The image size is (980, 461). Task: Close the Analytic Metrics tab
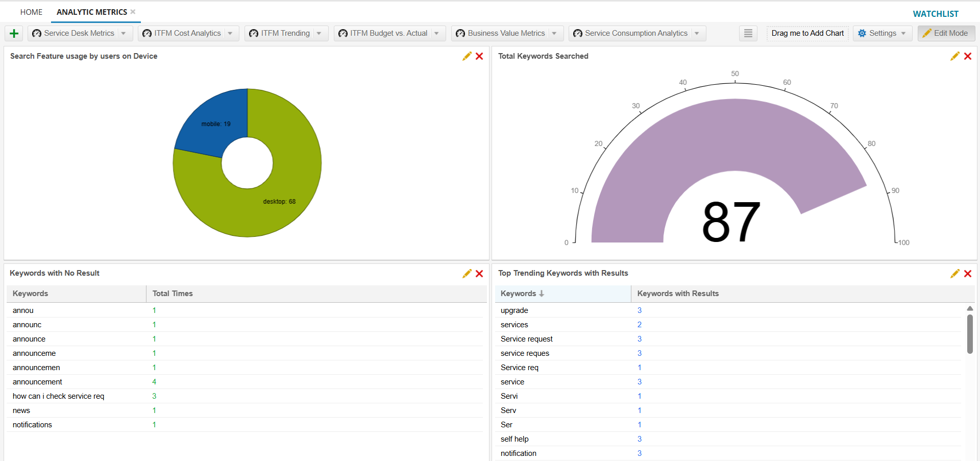[133, 12]
